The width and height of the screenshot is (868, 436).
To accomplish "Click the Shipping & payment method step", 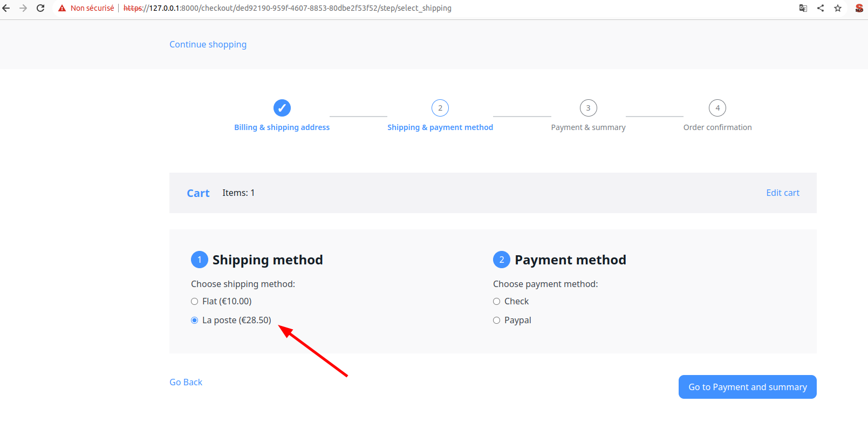I will click(x=440, y=127).
